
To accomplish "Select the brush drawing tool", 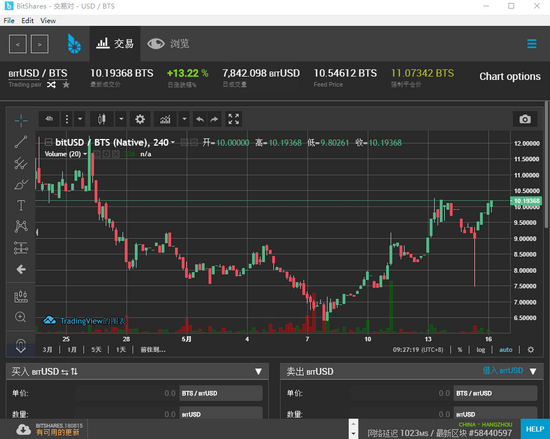I will (x=21, y=184).
